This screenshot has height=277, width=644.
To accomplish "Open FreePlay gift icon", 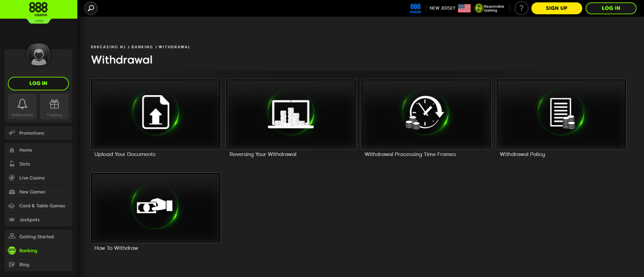I will 54,104.
